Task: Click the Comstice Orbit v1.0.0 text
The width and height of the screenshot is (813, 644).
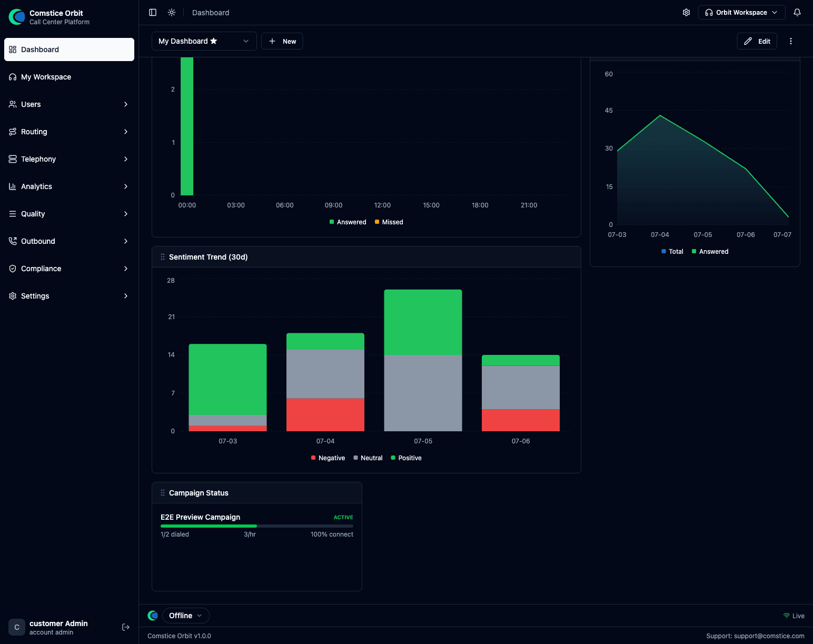Action: pos(179,636)
